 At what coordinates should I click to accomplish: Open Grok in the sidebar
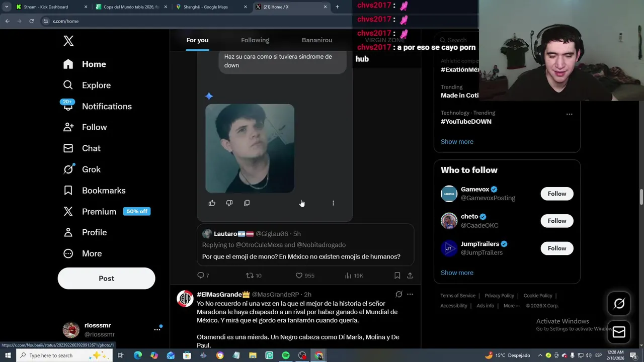tap(82, 169)
